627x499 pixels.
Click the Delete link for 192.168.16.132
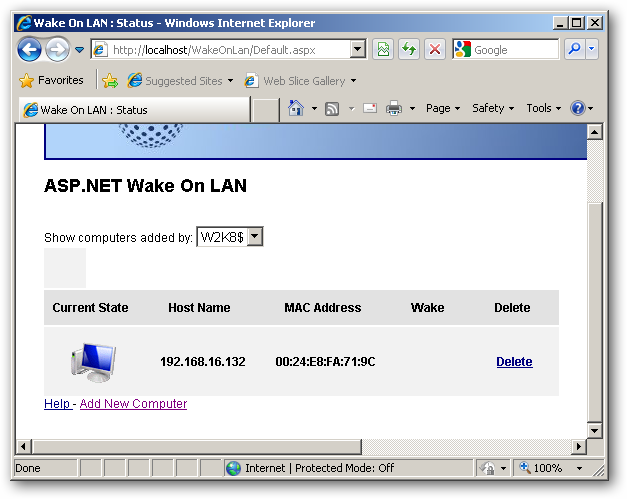click(514, 362)
